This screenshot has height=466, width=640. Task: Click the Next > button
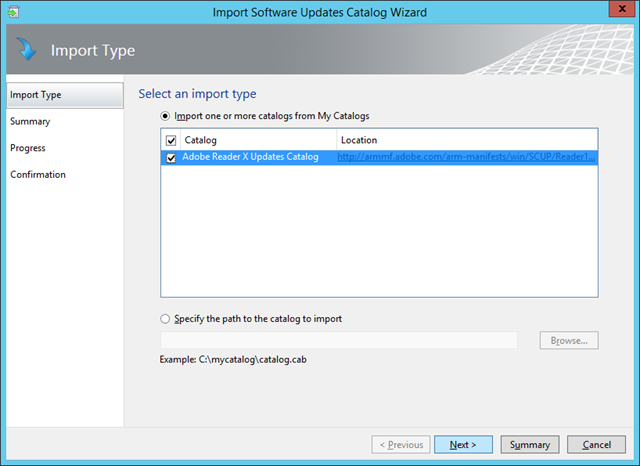[463, 444]
